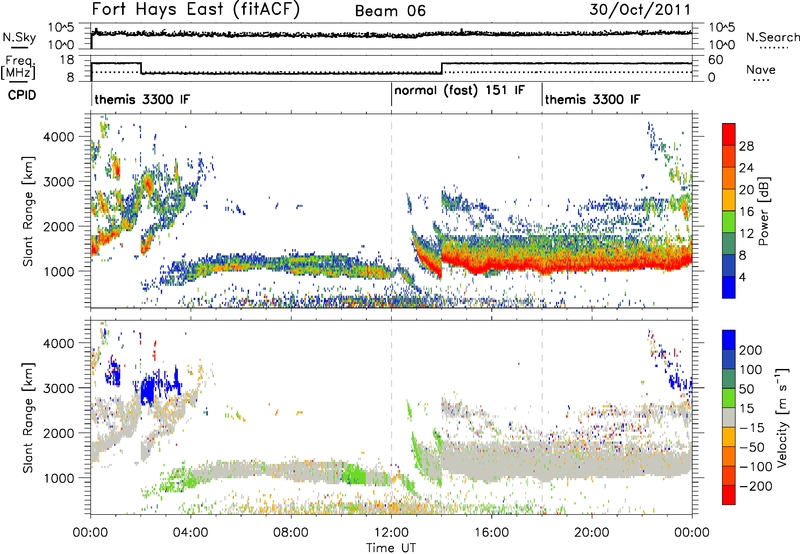This screenshot has width=800, height=554.
Task: Pick the bright blue bottom segment of Power colorbar
Action: pyautogui.click(x=729, y=288)
